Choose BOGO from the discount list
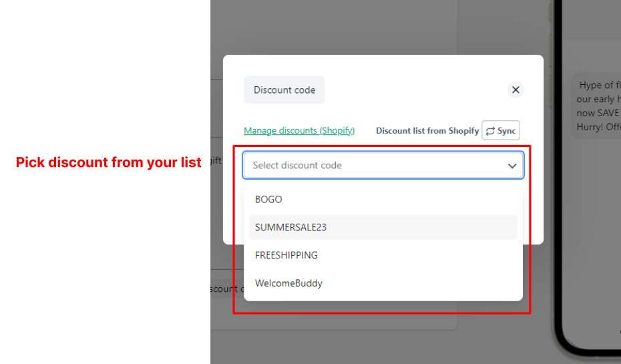 click(383, 199)
